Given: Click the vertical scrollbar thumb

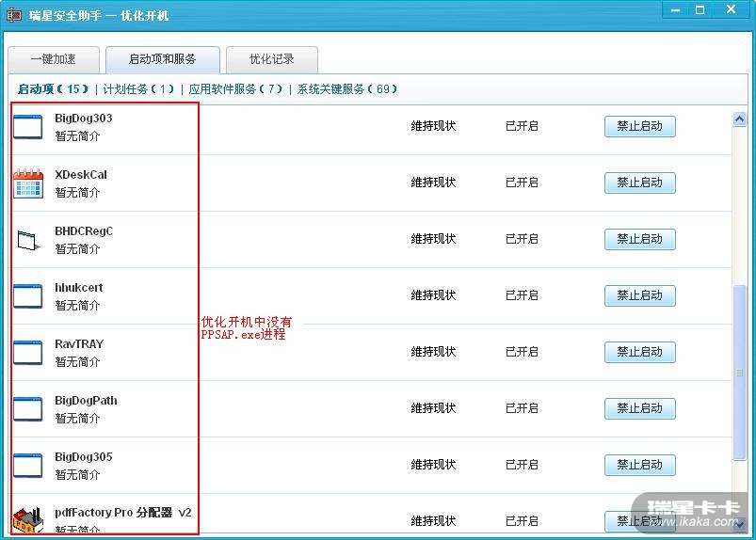Looking at the screenshot, I should coord(739,373).
